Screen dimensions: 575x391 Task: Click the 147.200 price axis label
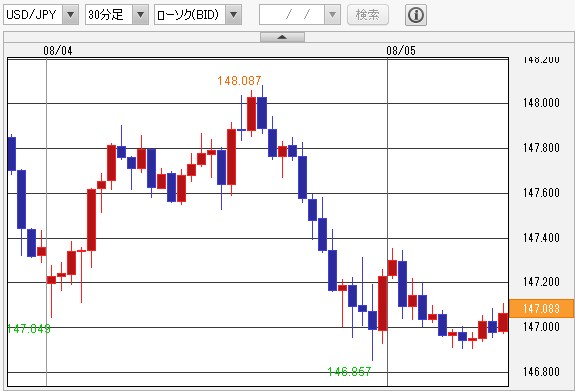click(541, 282)
